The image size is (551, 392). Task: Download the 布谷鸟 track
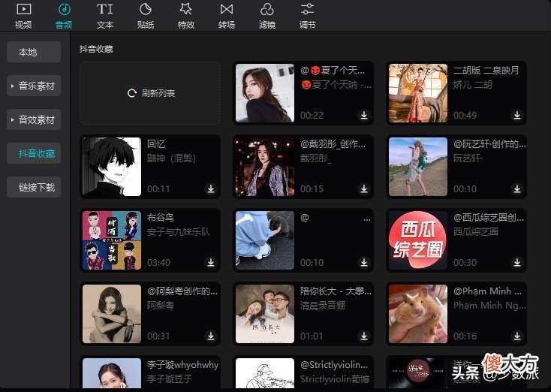point(211,262)
